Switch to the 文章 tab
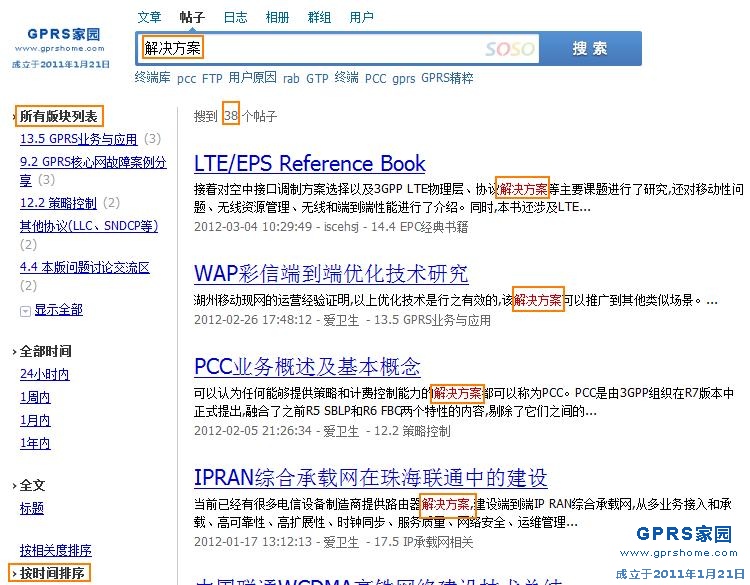750x585 pixels. coord(149,17)
